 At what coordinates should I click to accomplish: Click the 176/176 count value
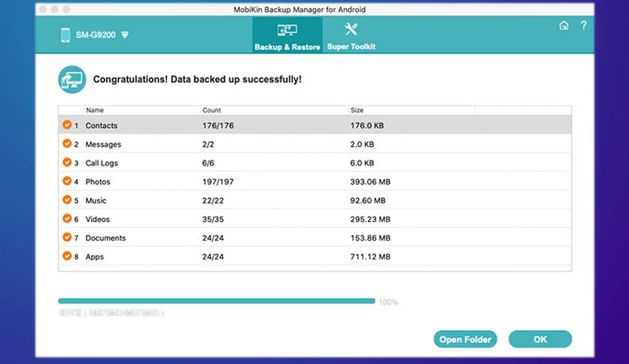pos(218,126)
